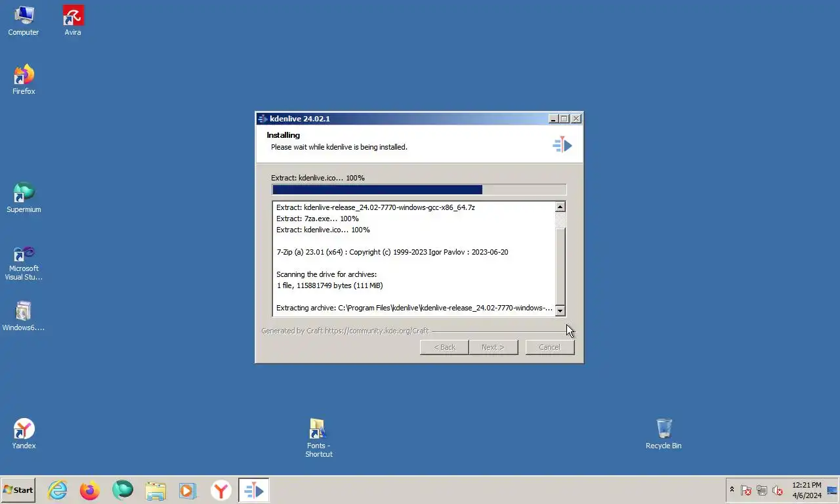Click the '7-Zip (a) 23.01 (x64)' log line
The width and height of the screenshot is (840, 504).
click(392, 252)
